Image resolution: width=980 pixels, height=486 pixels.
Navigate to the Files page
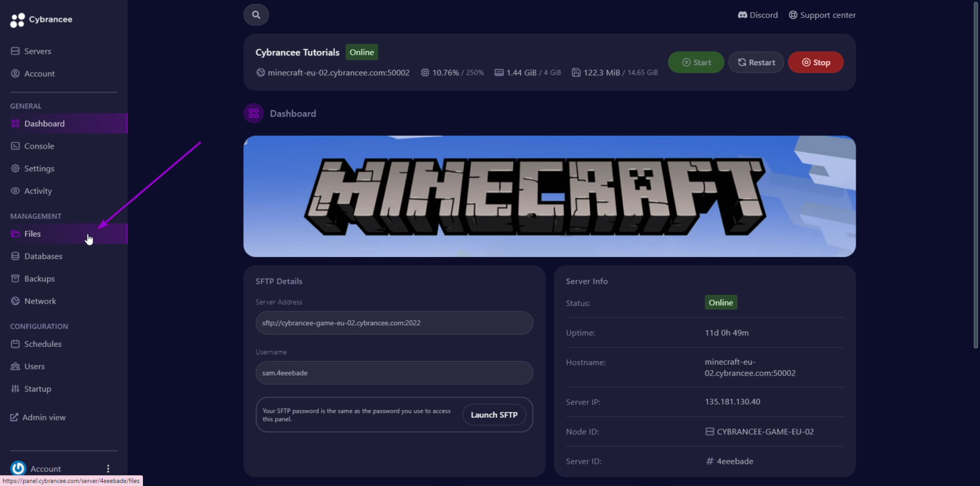[33, 233]
